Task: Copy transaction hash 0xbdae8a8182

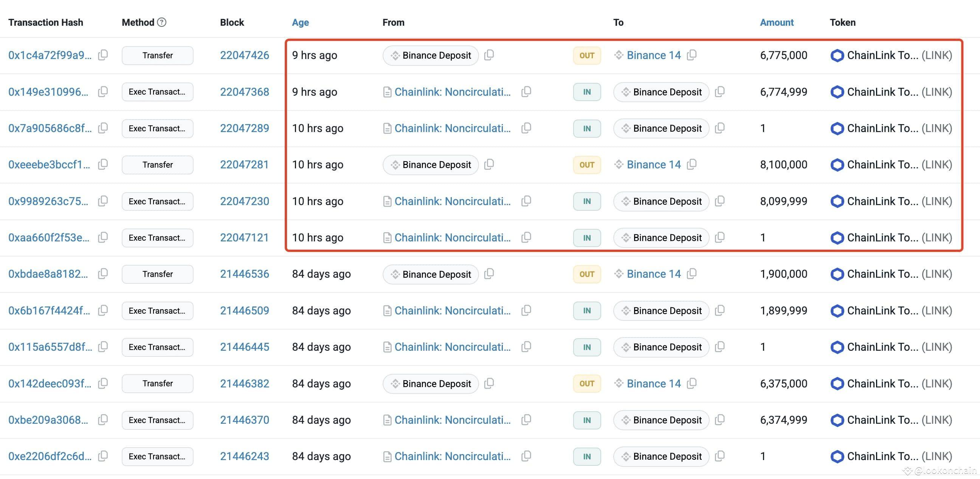Action: 103,274
